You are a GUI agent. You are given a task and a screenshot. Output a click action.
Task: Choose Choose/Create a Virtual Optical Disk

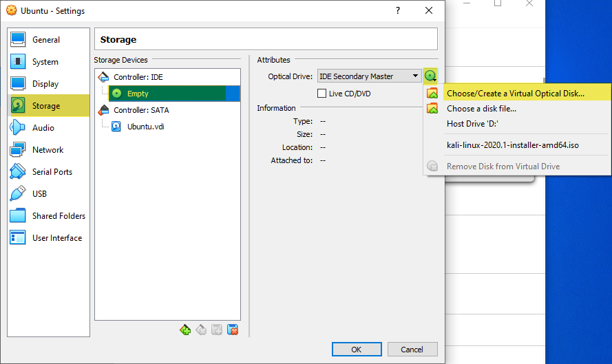[517, 94]
